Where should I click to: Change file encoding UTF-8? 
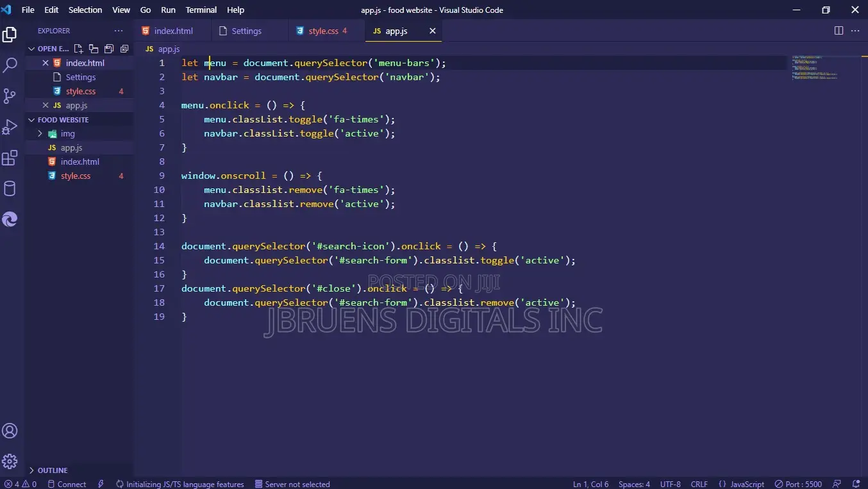(671, 484)
